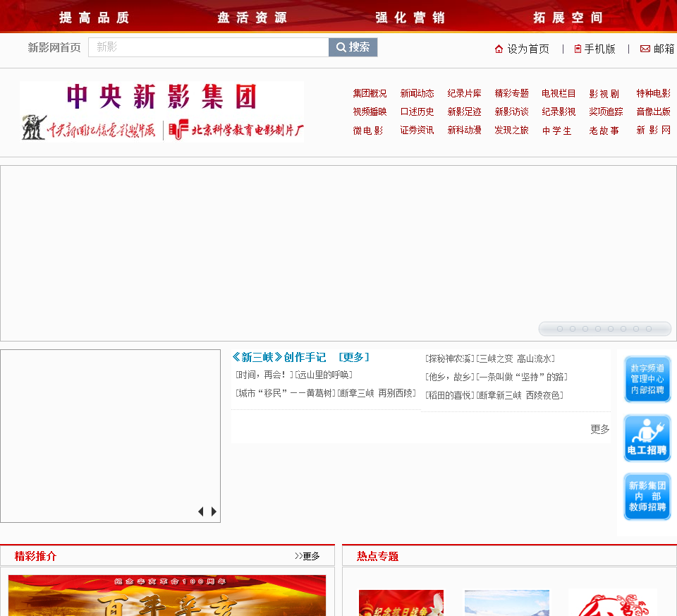
Task: Go to 新影足迹 section
Action: [x=464, y=112]
